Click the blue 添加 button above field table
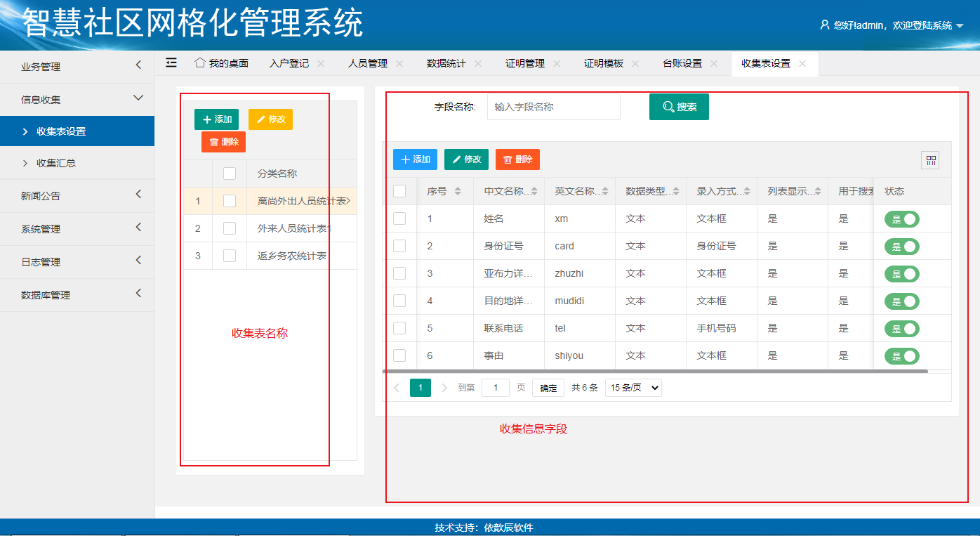Image resolution: width=980 pixels, height=536 pixels. 415,159
